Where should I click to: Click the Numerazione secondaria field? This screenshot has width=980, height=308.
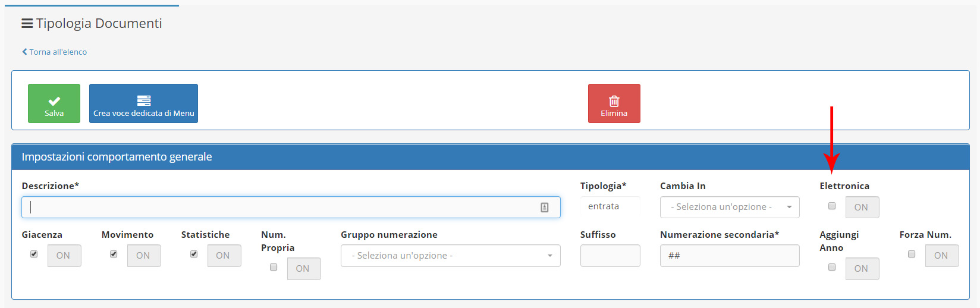pos(729,256)
